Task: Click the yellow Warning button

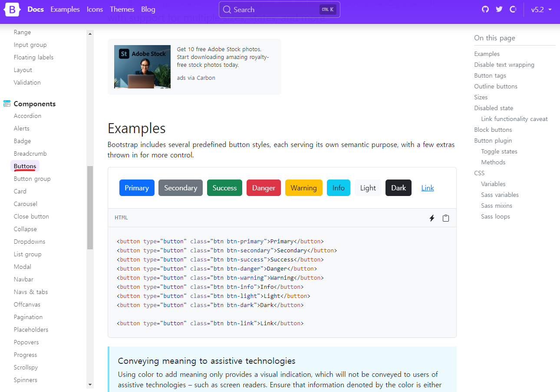Action: pyautogui.click(x=304, y=188)
